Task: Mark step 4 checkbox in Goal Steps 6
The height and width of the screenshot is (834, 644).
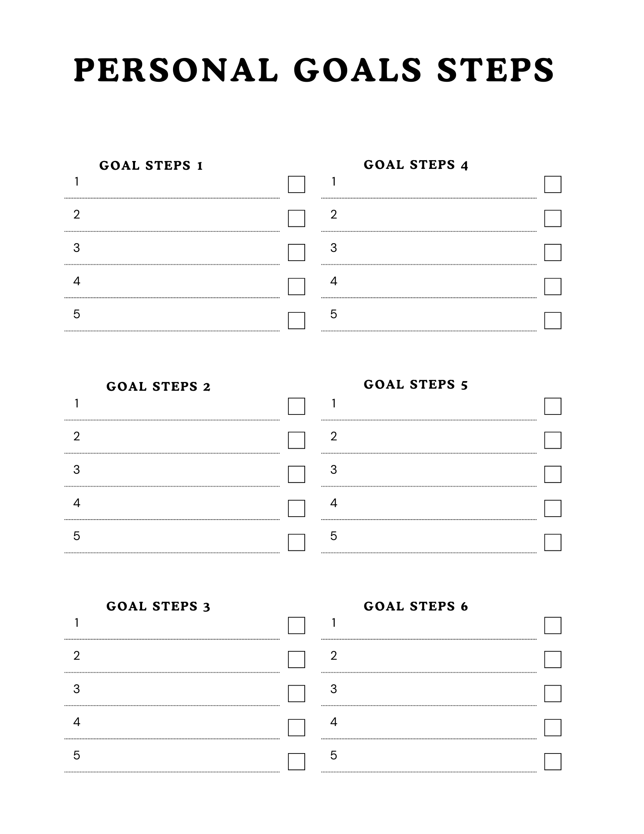Action: click(553, 728)
